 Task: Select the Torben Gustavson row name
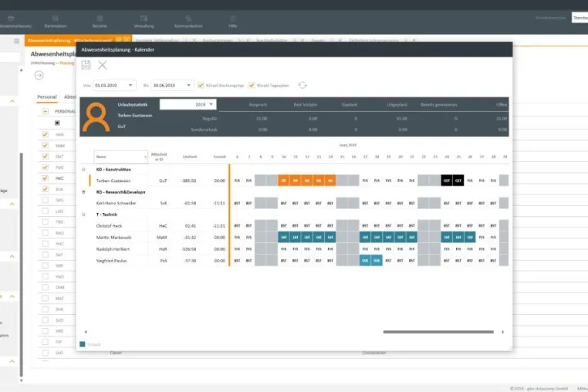113,181
